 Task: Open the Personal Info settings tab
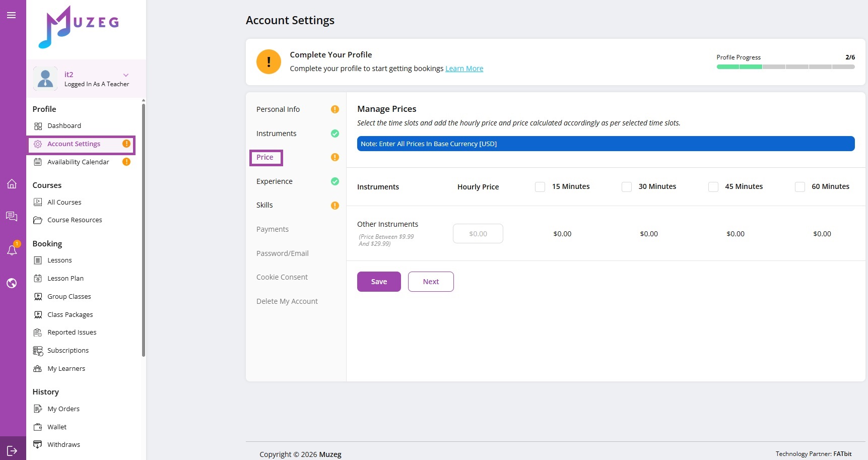(278, 109)
